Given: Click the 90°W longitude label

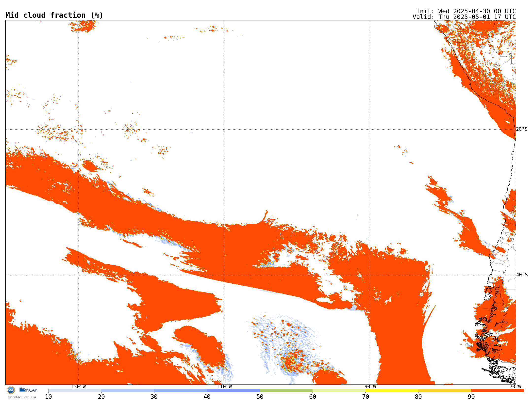Looking at the screenshot, I should pyautogui.click(x=370, y=387).
